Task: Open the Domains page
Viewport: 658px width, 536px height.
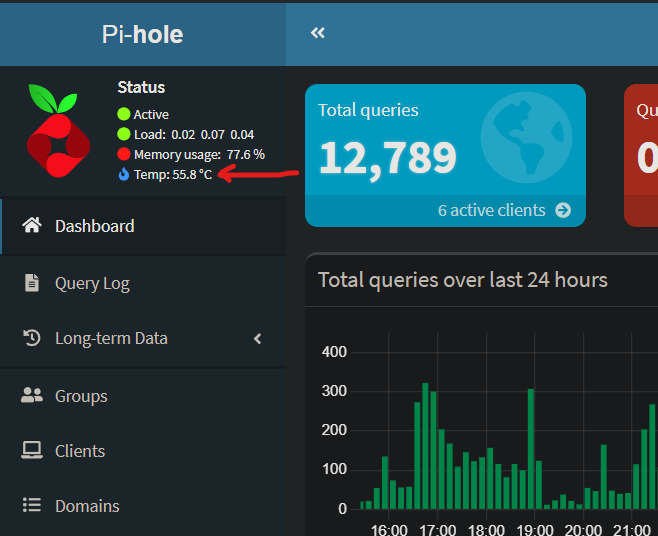Action: click(143, 506)
